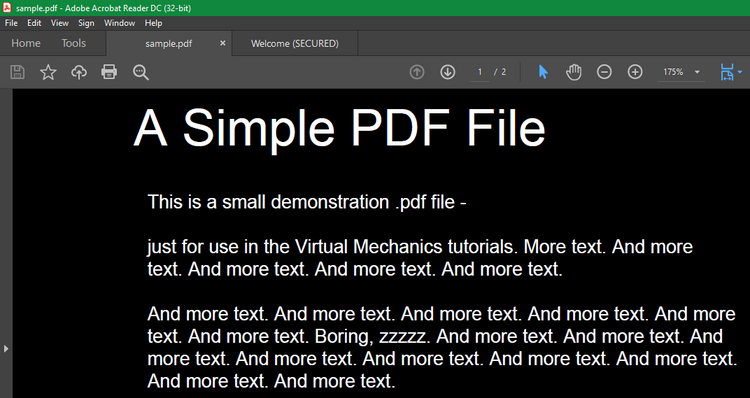The image size is (750, 398).
Task: Switch to the Welcome (SECURED) tab
Action: coord(295,44)
